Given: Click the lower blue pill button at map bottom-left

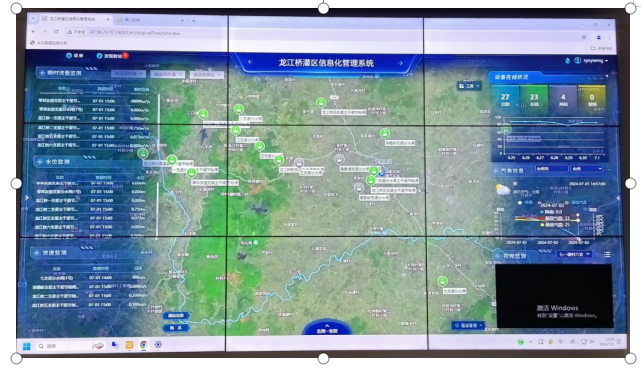Looking at the screenshot, I should (176, 328).
